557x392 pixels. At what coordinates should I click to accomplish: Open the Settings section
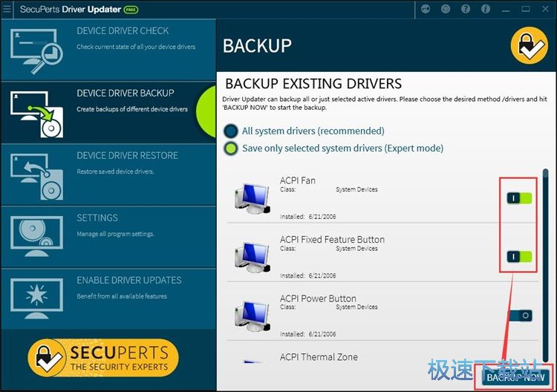tap(108, 237)
